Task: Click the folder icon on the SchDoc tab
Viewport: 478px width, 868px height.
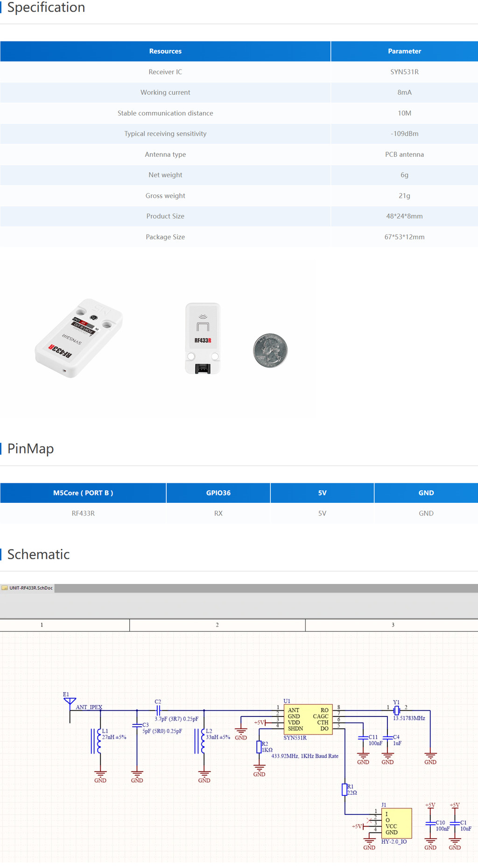Action: coord(5,588)
